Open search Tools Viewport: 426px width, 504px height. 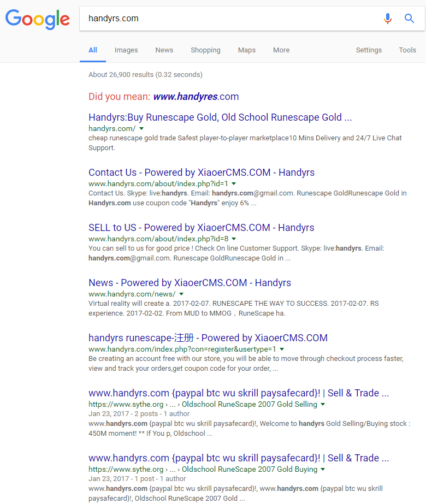407,50
